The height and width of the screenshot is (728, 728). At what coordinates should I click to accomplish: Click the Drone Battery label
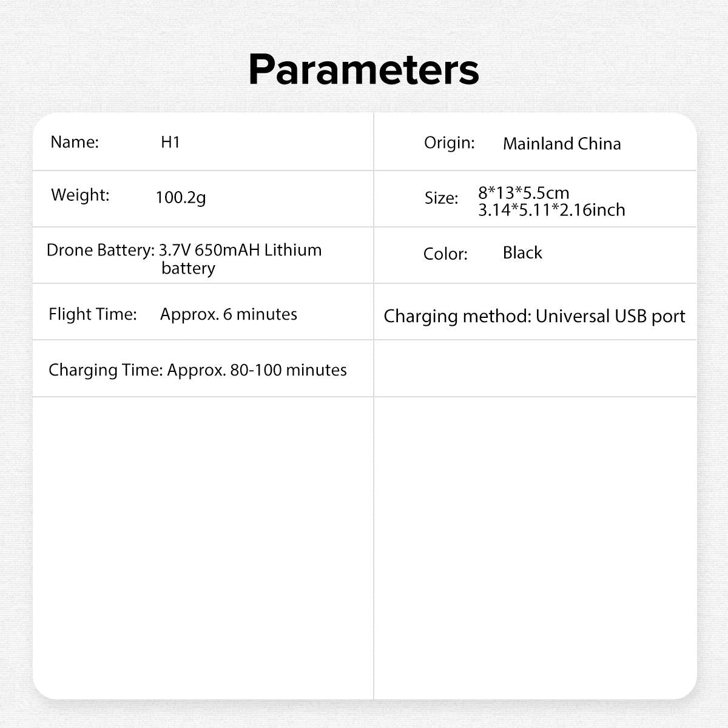point(100,250)
